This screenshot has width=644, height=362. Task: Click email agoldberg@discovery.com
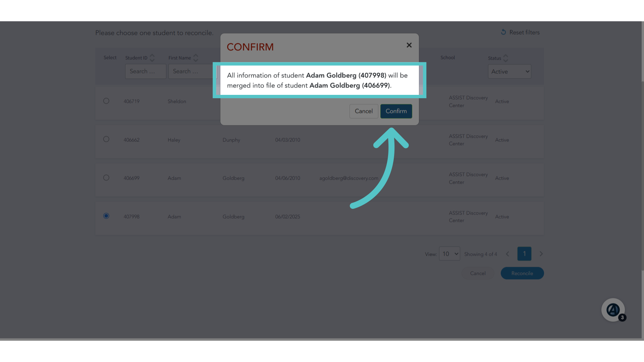click(349, 178)
